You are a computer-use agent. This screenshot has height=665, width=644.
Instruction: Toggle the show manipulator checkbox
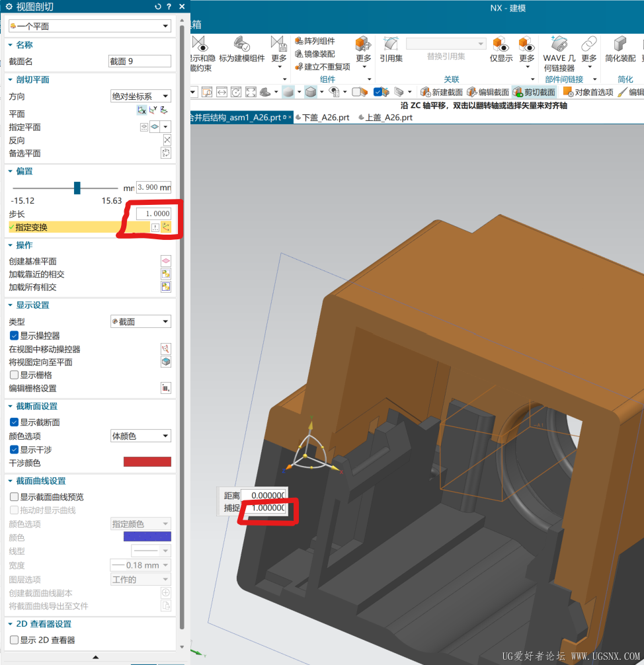click(14, 336)
